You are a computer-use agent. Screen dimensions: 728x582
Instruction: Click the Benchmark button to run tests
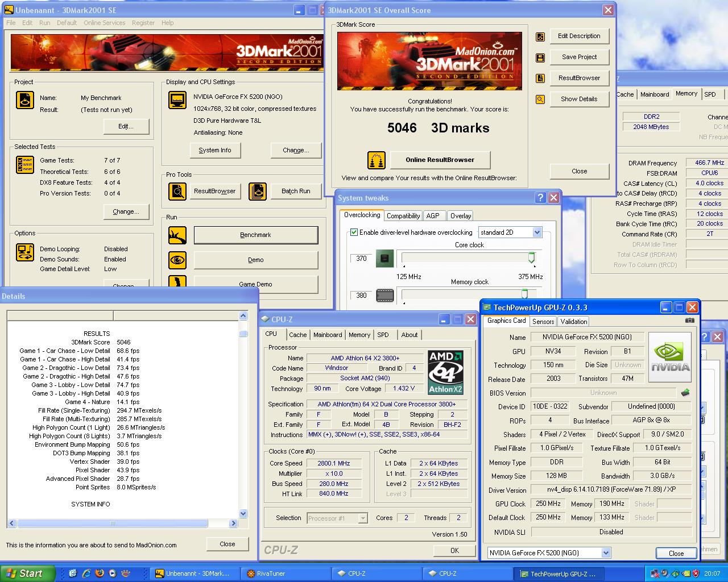pos(256,235)
